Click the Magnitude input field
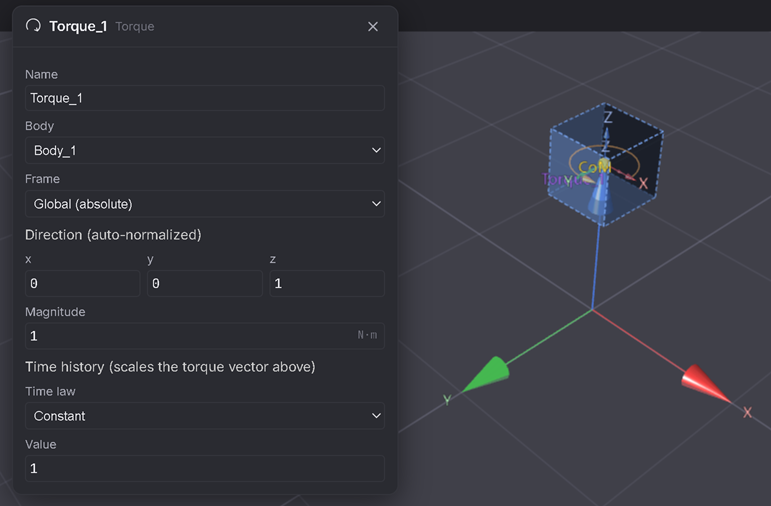Screen dimensions: 771x506 (205, 336)
